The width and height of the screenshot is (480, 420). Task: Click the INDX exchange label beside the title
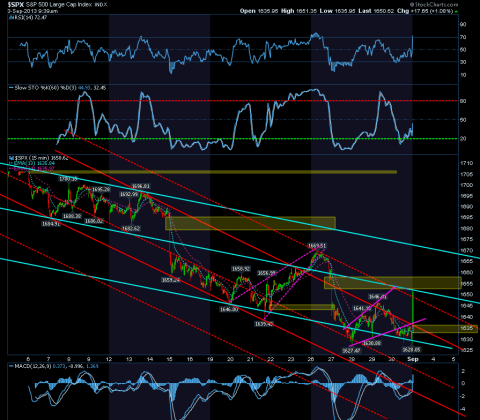tap(101, 5)
